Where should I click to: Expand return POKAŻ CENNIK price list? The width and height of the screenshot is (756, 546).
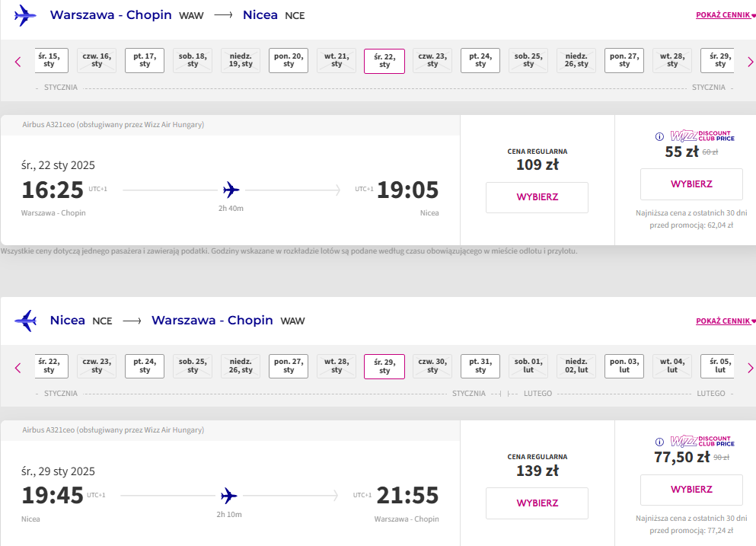coord(725,321)
